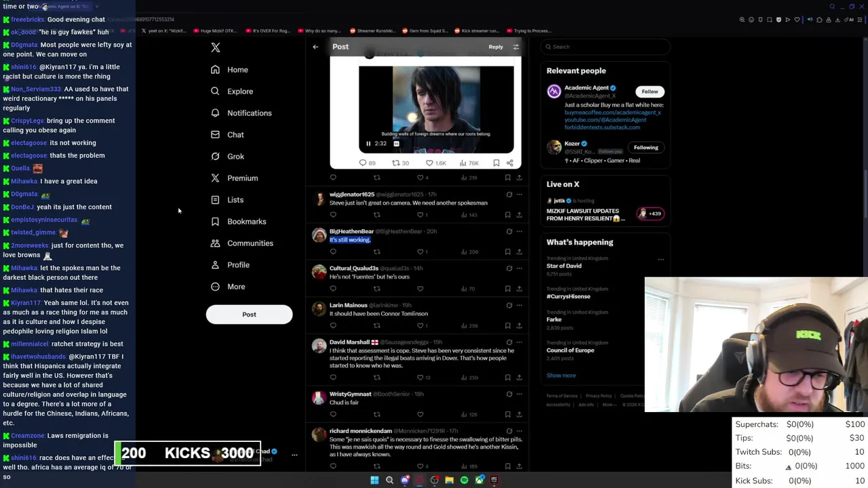Screen dimensions: 868x488
Task: Open File Explorer from taskbar
Action: (x=449, y=480)
